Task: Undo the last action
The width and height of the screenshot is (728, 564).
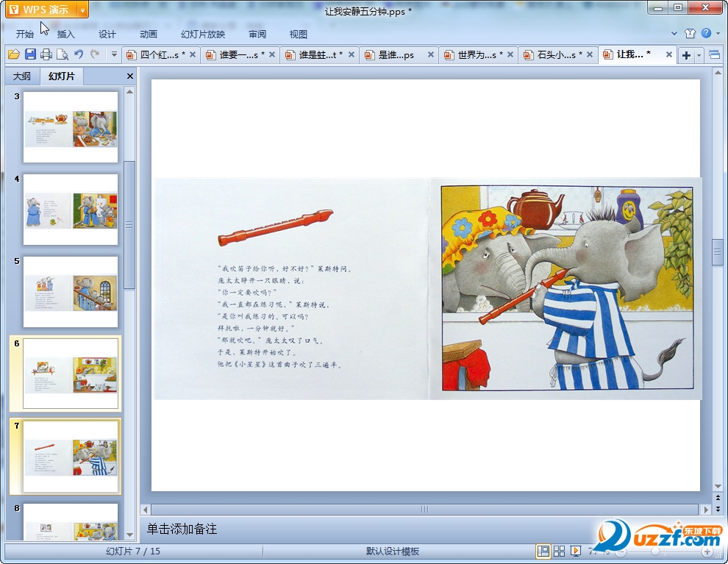Action: (x=79, y=54)
